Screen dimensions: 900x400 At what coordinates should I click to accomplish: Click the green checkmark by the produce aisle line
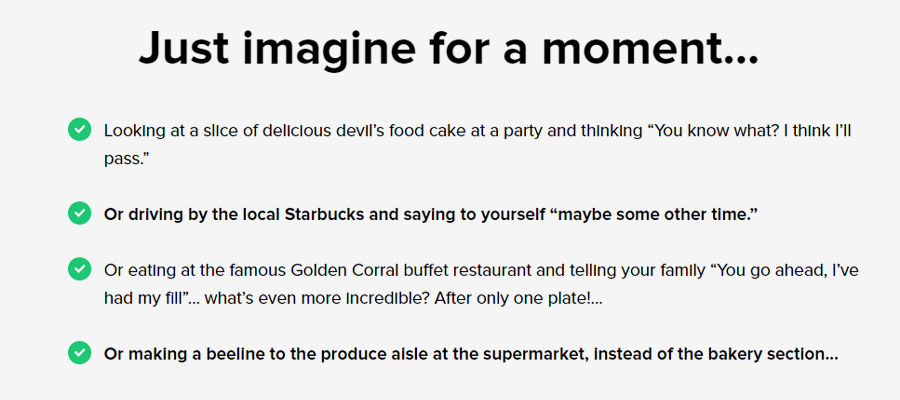coord(79,352)
